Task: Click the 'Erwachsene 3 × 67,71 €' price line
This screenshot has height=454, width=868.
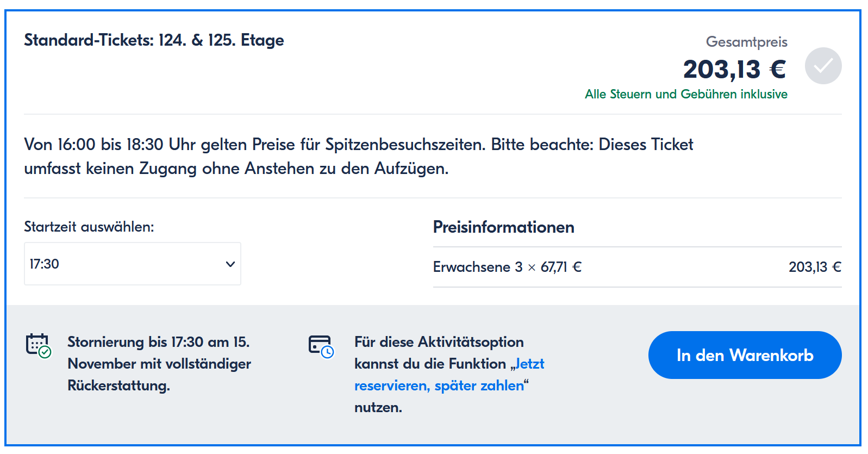Action: coord(507,267)
